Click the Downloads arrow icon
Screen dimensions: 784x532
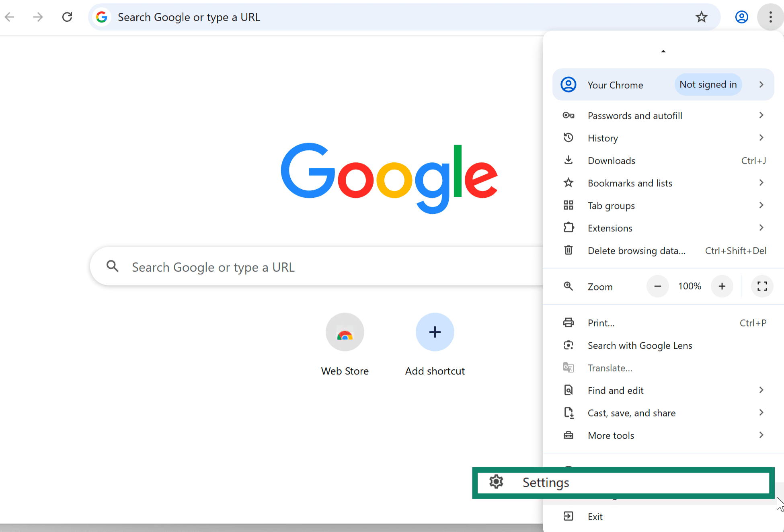tap(569, 160)
